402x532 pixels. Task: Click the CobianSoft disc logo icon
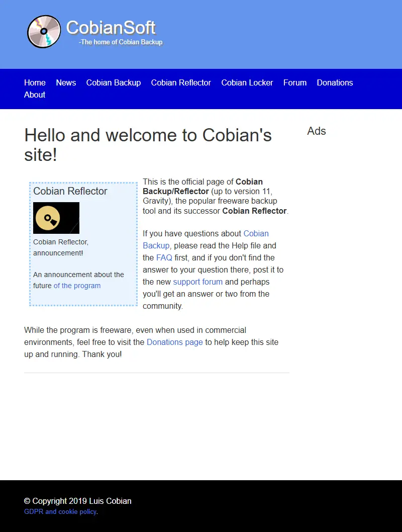(44, 32)
